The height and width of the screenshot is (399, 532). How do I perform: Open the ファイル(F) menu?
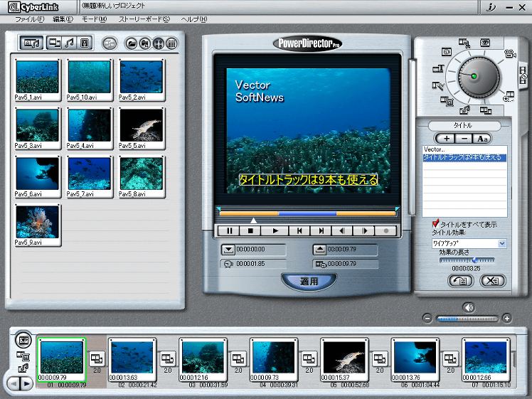click(x=30, y=19)
